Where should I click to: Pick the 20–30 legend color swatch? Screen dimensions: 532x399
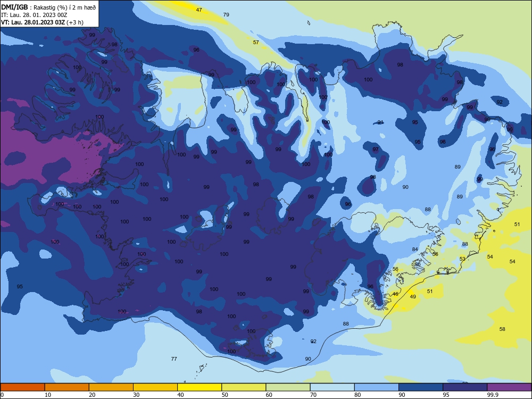pyautogui.click(x=111, y=387)
